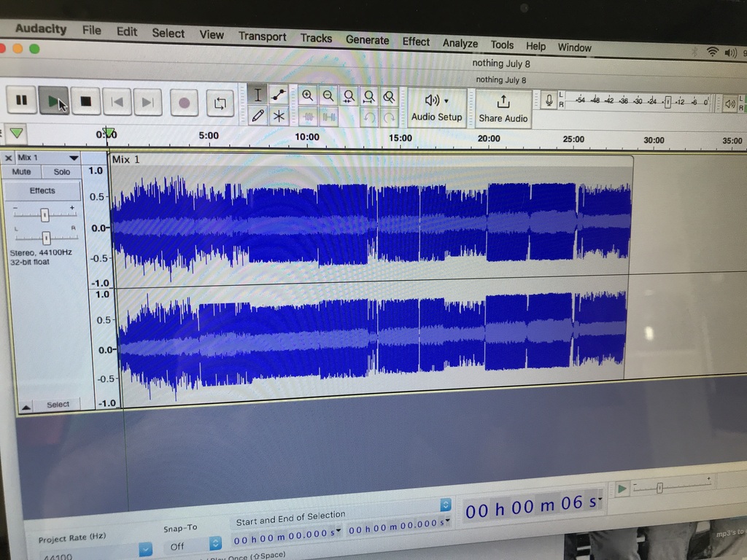
Task: Open the Effect menu
Action: pos(416,42)
